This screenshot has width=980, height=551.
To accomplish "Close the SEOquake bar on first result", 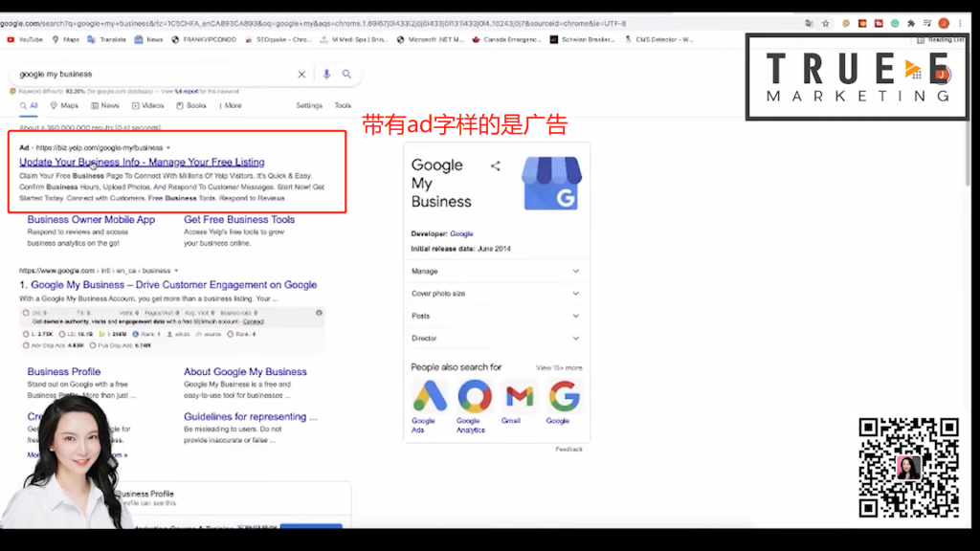I will coord(319,313).
